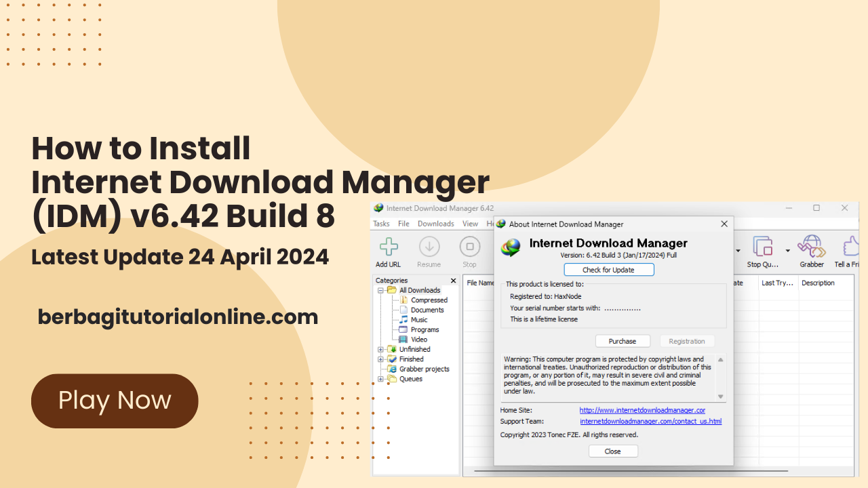The height and width of the screenshot is (488, 868).
Task: Click the Add URL toolbar icon
Action: [x=389, y=247]
